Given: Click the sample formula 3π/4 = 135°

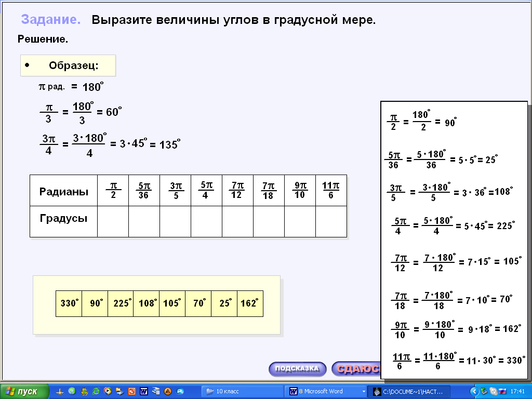Looking at the screenshot, I should coord(110,144).
